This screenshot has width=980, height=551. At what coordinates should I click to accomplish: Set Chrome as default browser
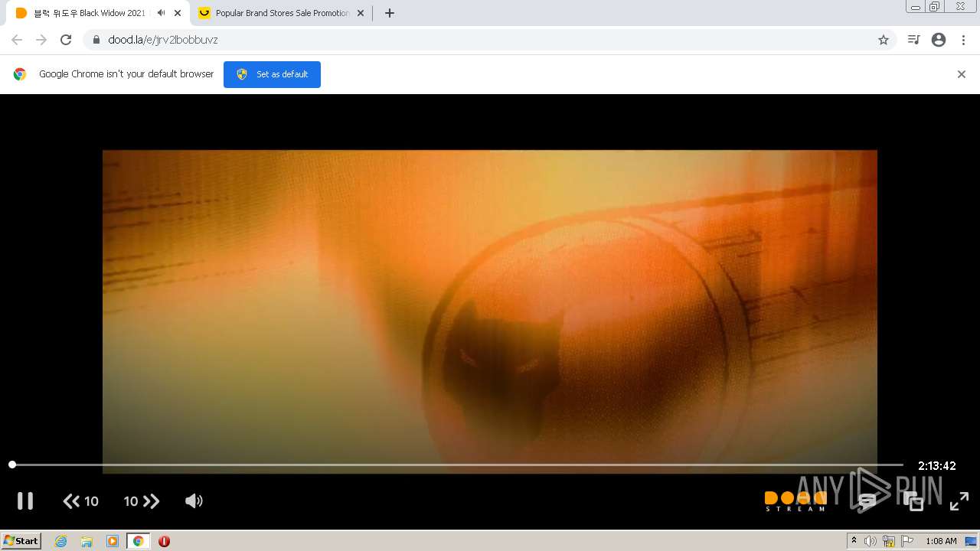(x=272, y=74)
